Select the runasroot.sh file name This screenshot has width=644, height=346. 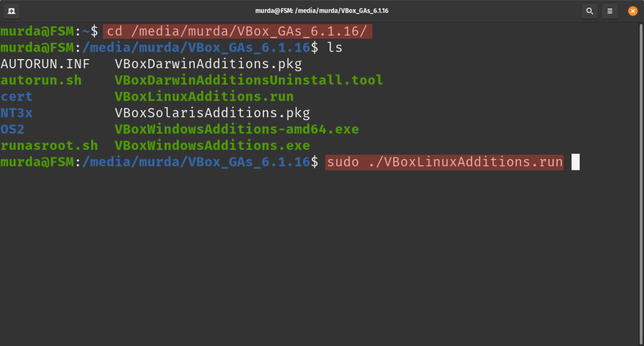tap(49, 146)
